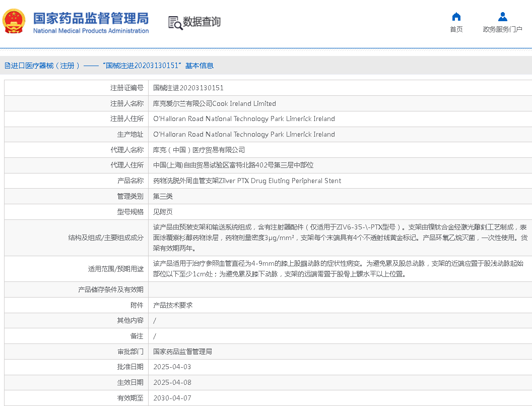This screenshot has height=406, width=532.
Task: Select the 基本信息 heading text
Action: 199,66
